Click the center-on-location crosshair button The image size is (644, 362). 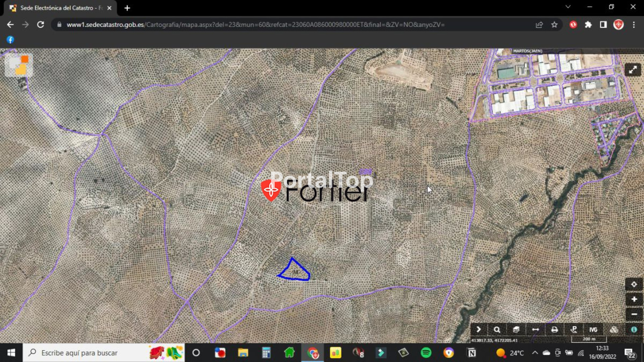point(634,285)
